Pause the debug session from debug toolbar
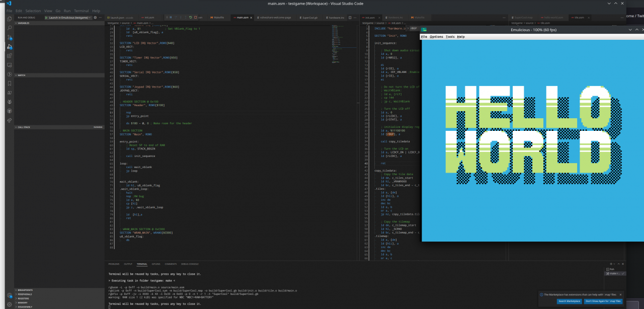The height and width of the screenshot is (309, 644). (x=170, y=18)
